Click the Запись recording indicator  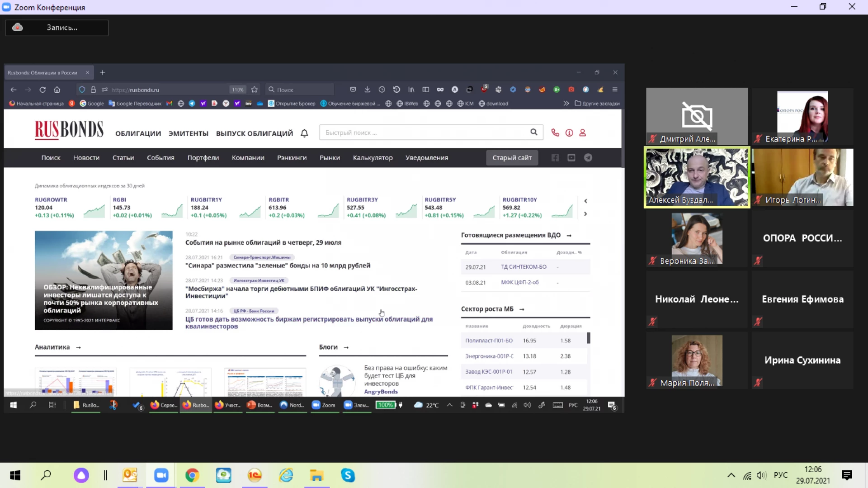(57, 28)
